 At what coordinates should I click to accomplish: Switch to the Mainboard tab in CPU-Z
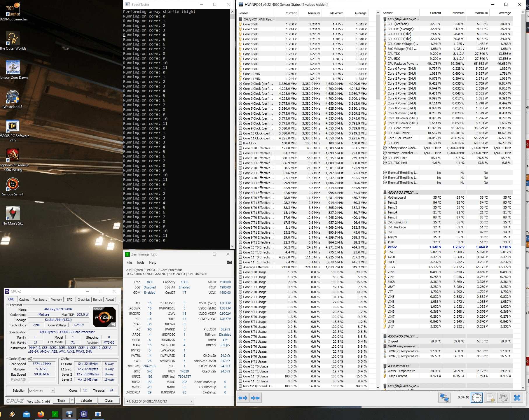(x=40, y=300)
